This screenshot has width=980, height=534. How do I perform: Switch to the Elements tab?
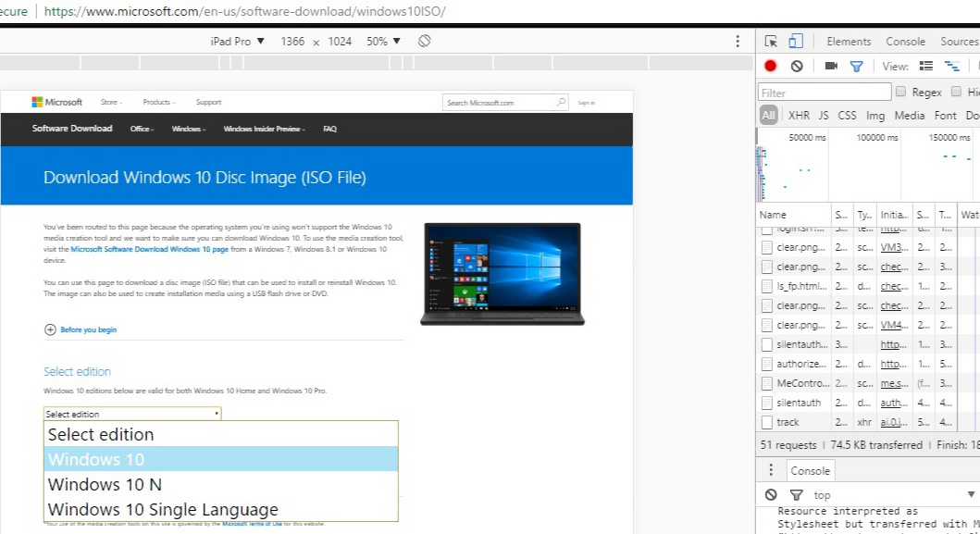point(848,42)
